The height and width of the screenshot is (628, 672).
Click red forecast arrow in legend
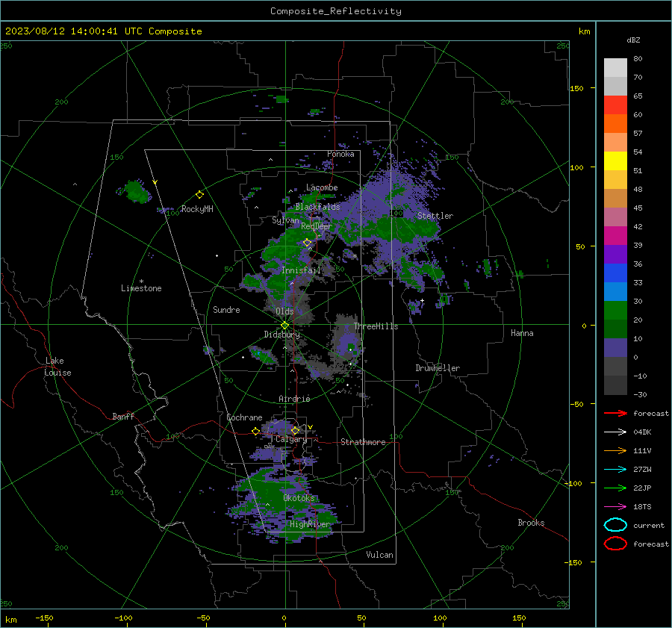point(615,413)
